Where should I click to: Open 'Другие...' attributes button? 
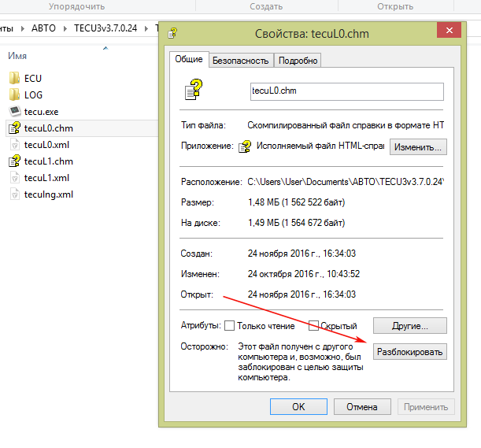click(409, 325)
